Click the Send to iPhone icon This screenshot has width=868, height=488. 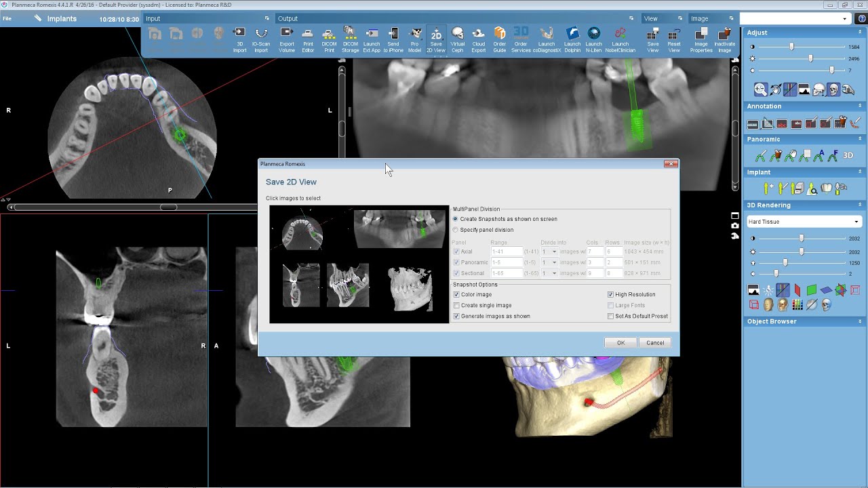click(x=393, y=40)
